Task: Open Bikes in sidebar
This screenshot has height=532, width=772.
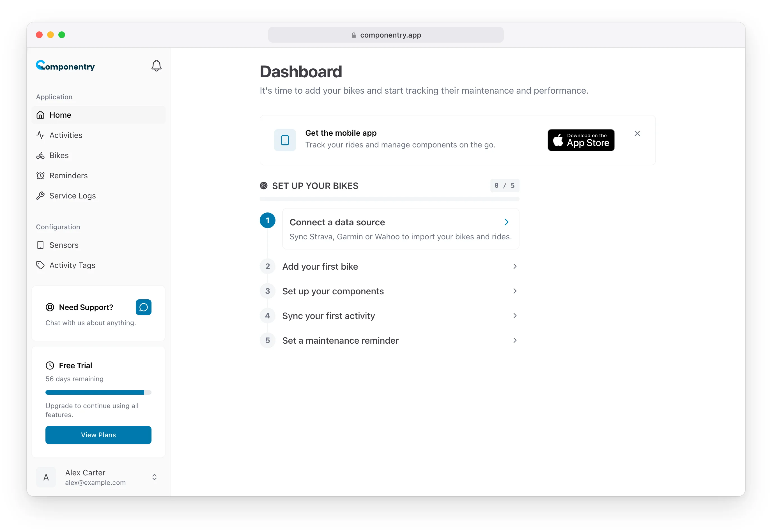Action: 98,155
